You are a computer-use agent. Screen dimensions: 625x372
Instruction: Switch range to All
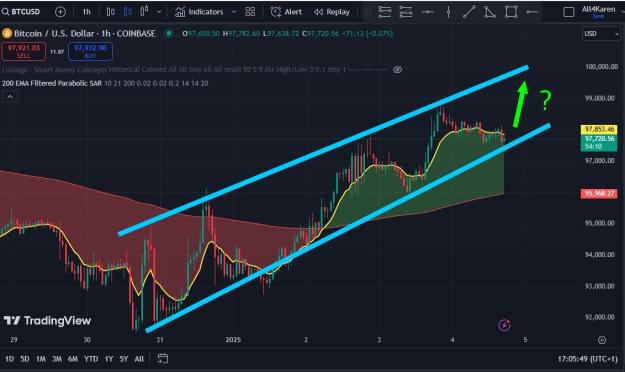(x=139, y=359)
